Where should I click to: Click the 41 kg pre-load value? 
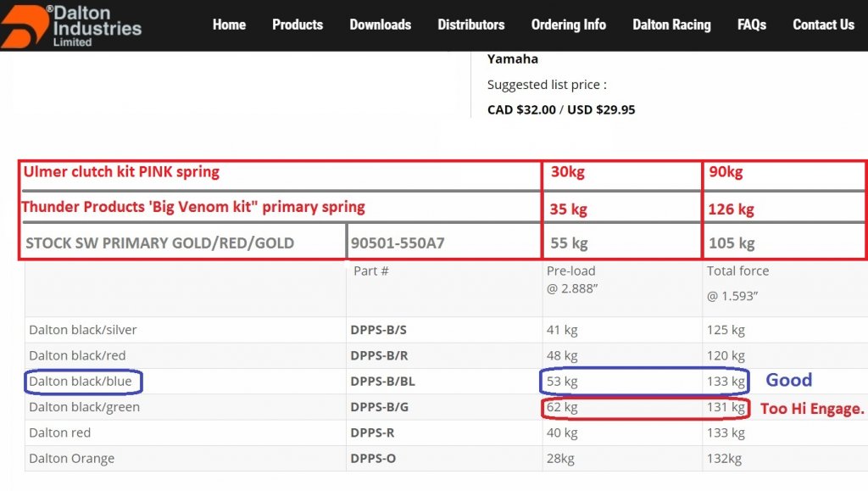562,330
